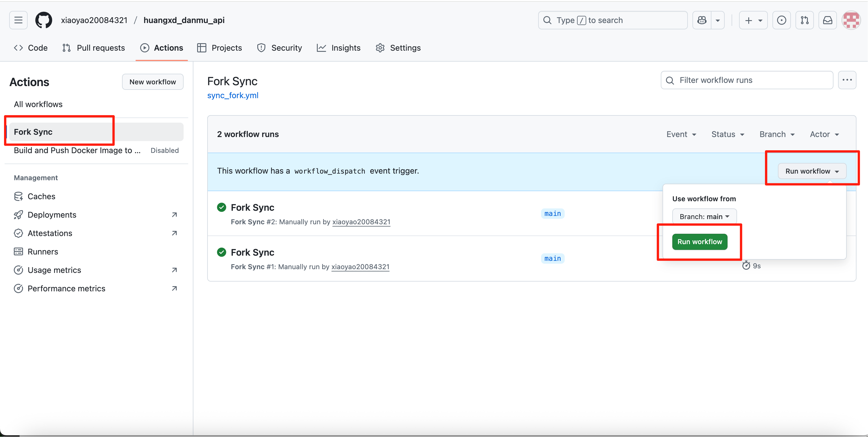Focus the Filter workflow runs field
The height and width of the screenshot is (437, 868).
click(747, 80)
